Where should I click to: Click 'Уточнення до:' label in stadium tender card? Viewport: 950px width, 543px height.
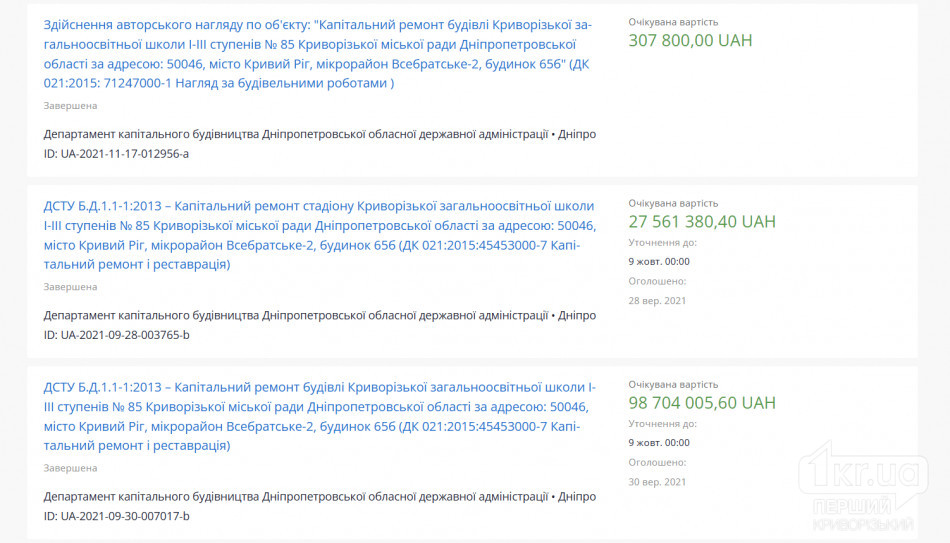point(663,242)
